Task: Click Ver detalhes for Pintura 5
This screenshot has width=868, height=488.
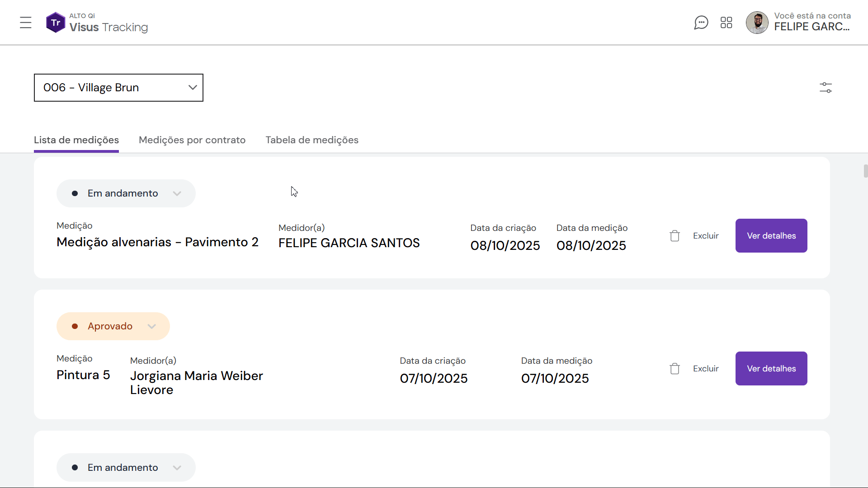Action: pyautogui.click(x=771, y=369)
